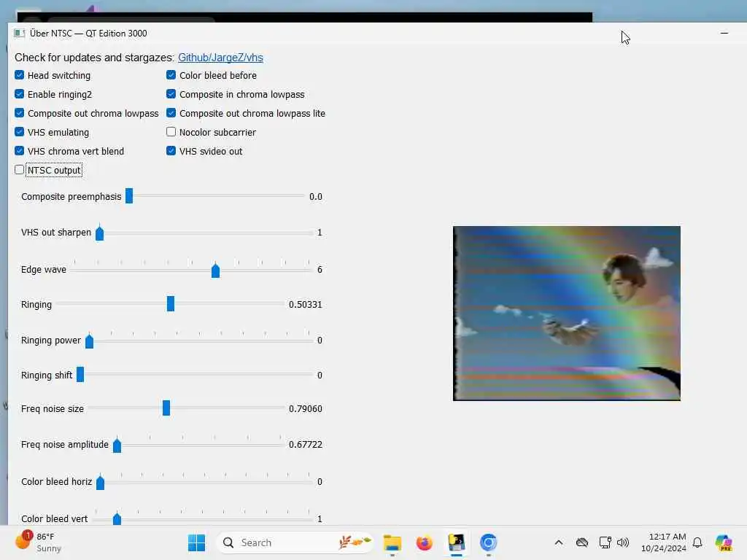Image resolution: width=747 pixels, height=560 pixels.
Task: Uncheck the VHS svideo out option
Action: pyautogui.click(x=171, y=151)
